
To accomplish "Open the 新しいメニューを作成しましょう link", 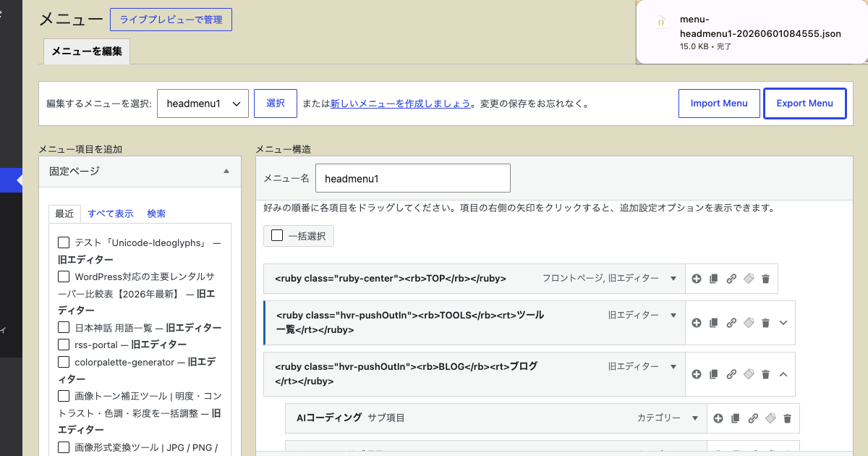I will click(x=400, y=104).
